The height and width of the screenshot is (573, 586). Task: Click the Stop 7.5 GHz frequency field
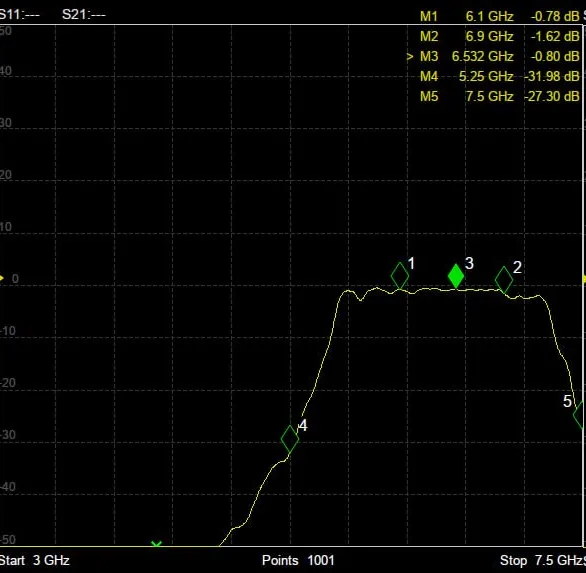tap(542, 560)
